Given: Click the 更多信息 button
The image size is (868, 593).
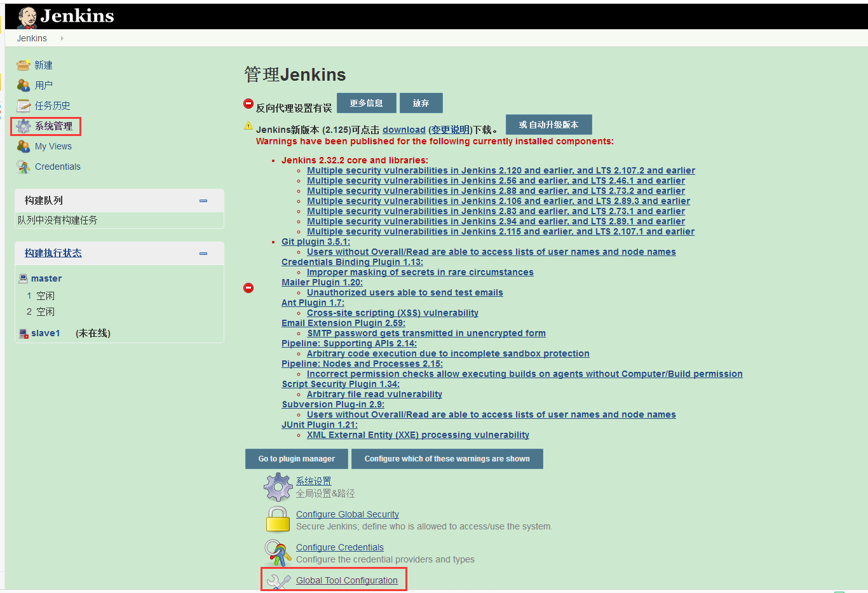Looking at the screenshot, I should pos(366,103).
